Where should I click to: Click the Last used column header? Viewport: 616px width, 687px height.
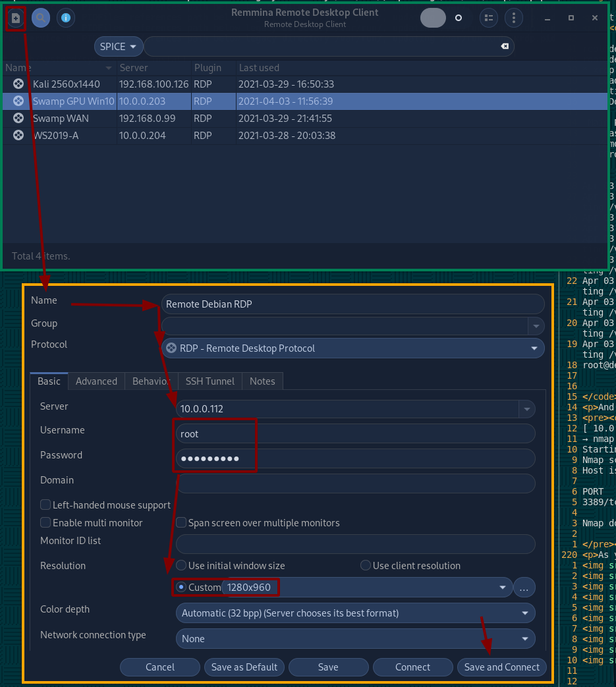coord(422,68)
